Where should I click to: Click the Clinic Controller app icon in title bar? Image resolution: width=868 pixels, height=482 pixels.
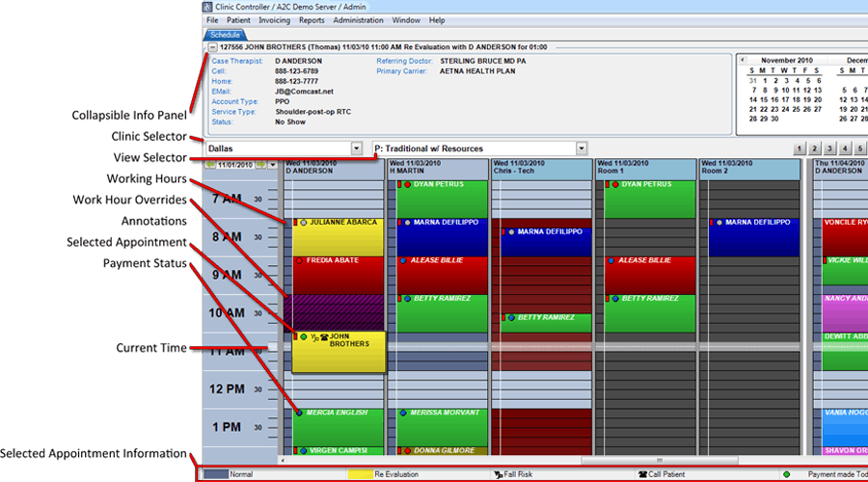(207, 7)
